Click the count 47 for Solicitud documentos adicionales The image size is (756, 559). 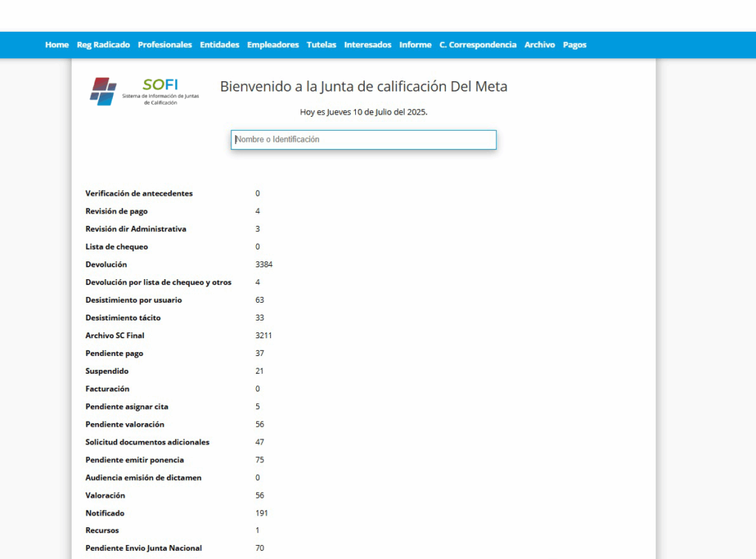(x=259, y=442)
